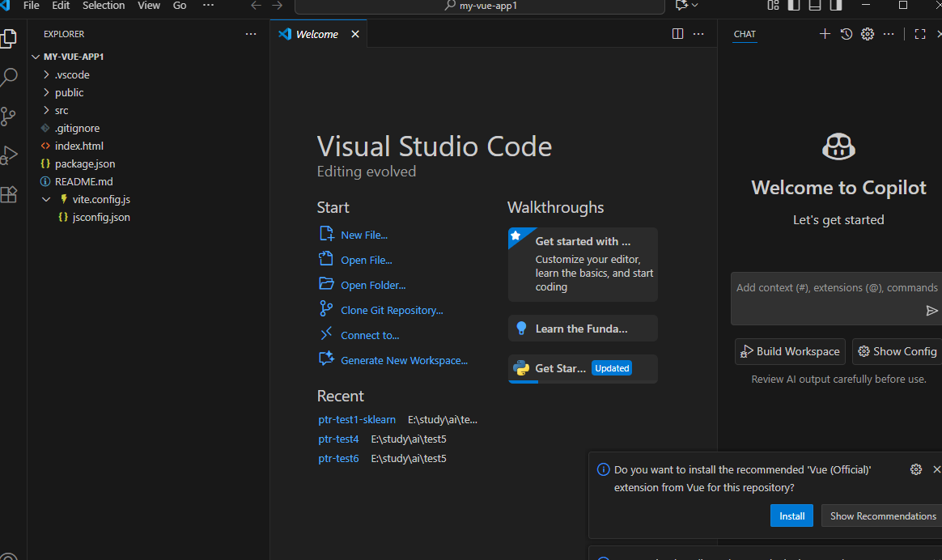Click Clone Git Repository... link
Image resolution: width=942 pixels, height=560 pixels.
(x=392, y=311)
